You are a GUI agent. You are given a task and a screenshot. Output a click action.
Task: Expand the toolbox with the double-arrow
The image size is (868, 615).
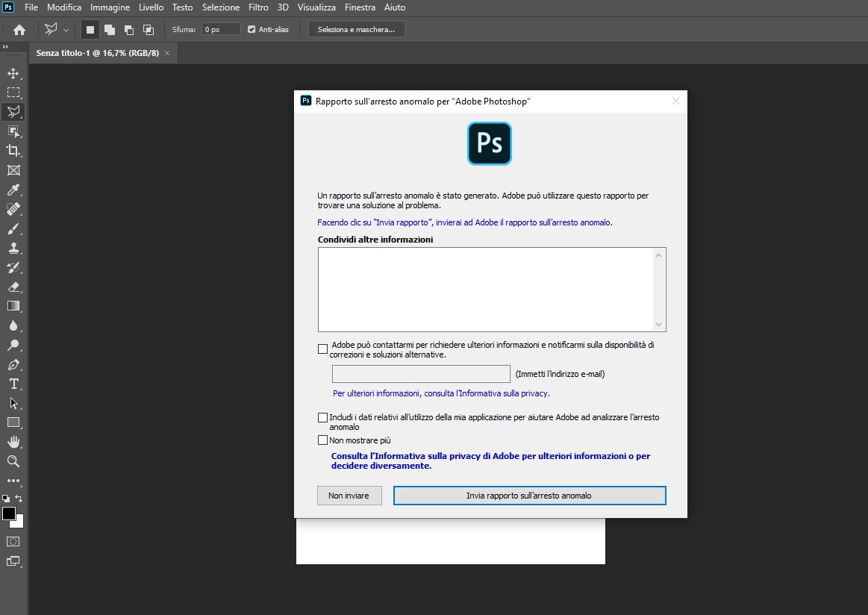point(5,47)
